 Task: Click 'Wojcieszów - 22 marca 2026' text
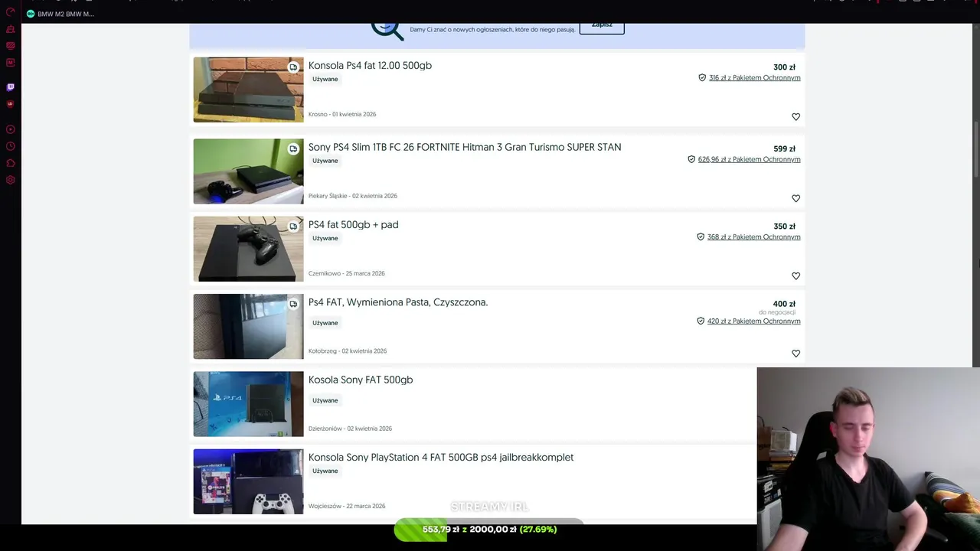point(347,506)
